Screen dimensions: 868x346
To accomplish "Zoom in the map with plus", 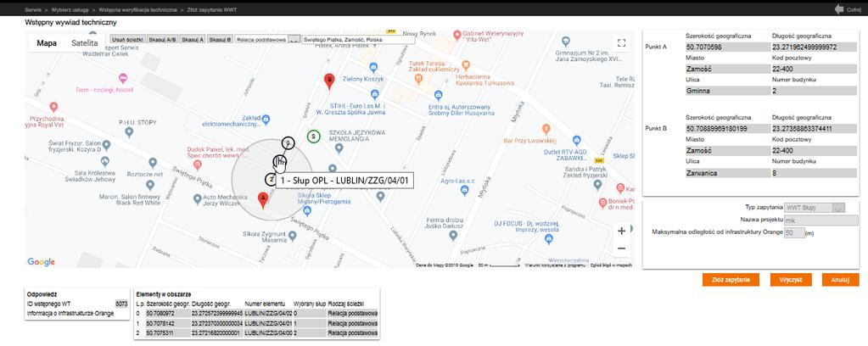I will [621, 231].
